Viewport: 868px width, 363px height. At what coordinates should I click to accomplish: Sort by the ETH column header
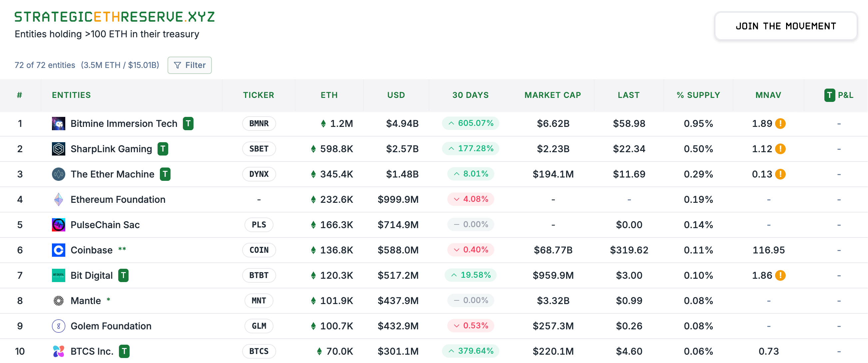(329, 95)
